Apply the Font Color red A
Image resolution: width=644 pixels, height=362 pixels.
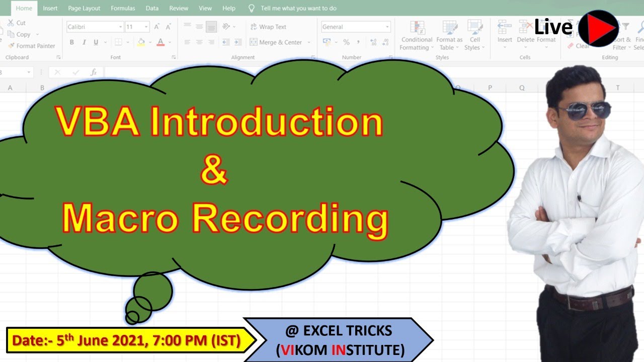coord(160,42)
